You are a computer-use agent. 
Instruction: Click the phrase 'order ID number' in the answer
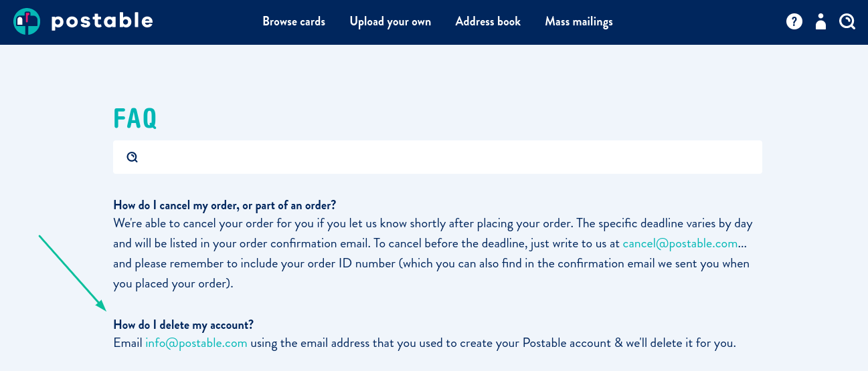pyautogui.click(x=356, y=263)
